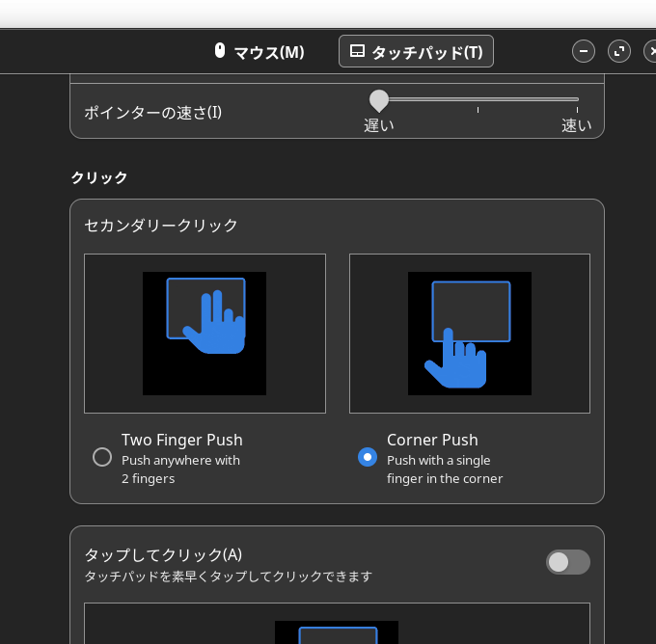The image size is (656, 644).
Task: Click the pointer speed slider handle
Action: point(379,99)
